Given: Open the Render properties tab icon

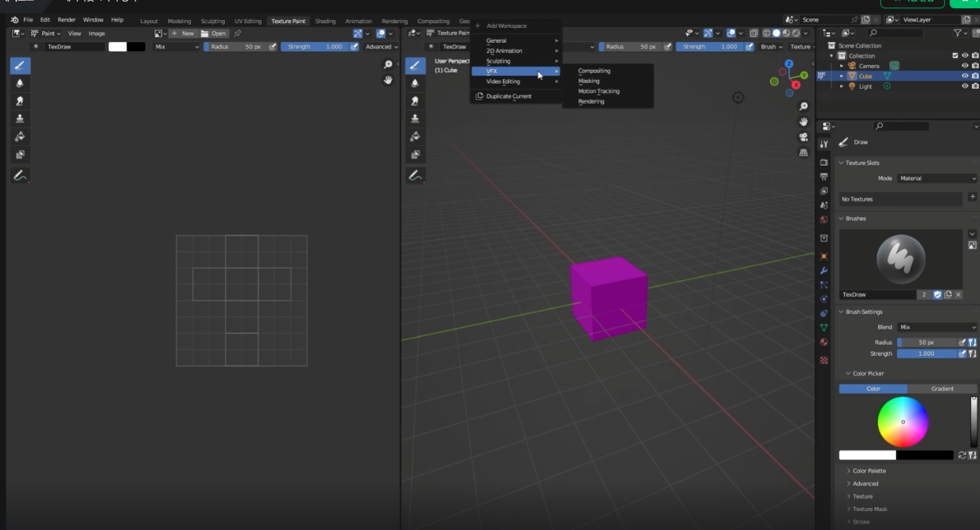Looking at the screenshot, I should tap(824, 162).
